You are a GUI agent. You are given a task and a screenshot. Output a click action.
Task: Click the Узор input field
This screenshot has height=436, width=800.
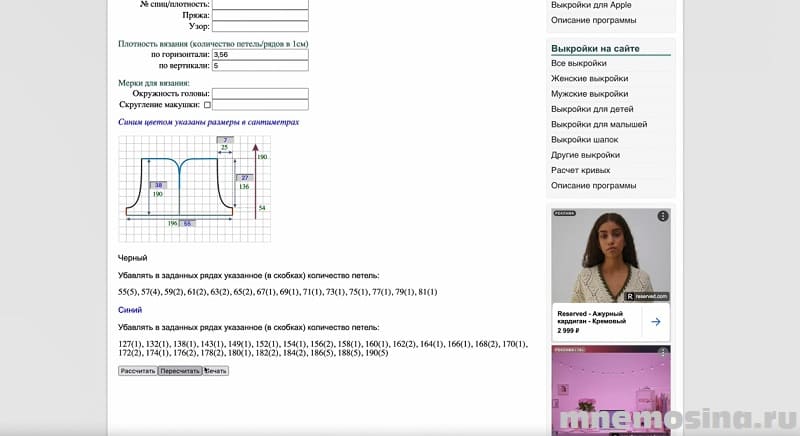point(260,27)
